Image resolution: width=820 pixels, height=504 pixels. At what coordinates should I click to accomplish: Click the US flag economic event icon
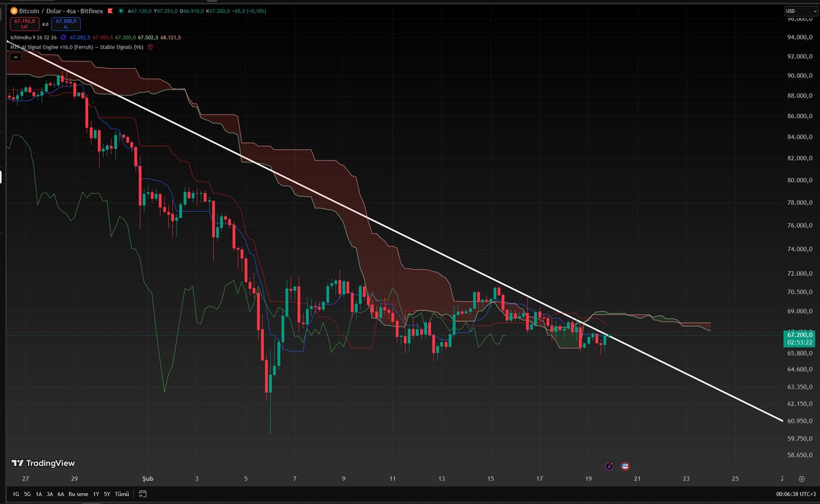point(625,466)
